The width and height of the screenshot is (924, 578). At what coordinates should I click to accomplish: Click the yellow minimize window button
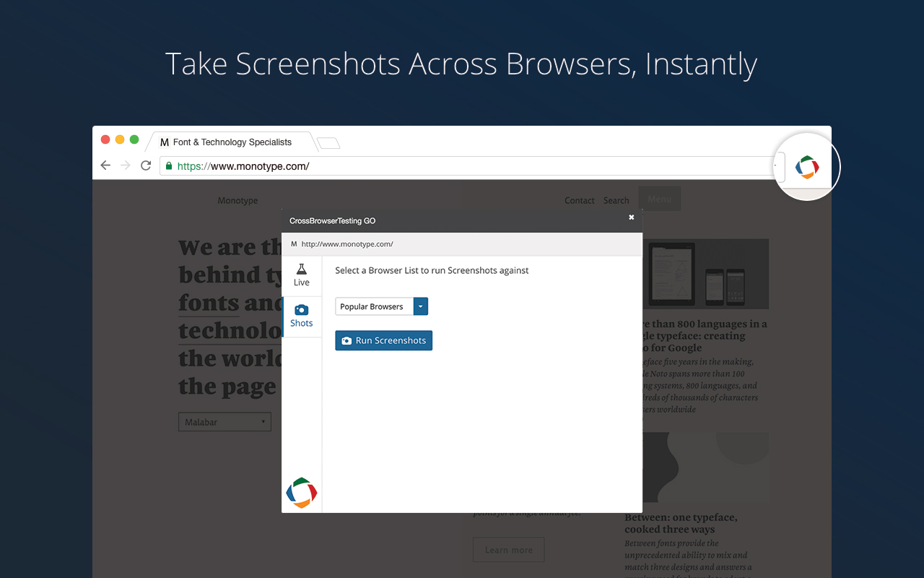[x=120, y=139]
